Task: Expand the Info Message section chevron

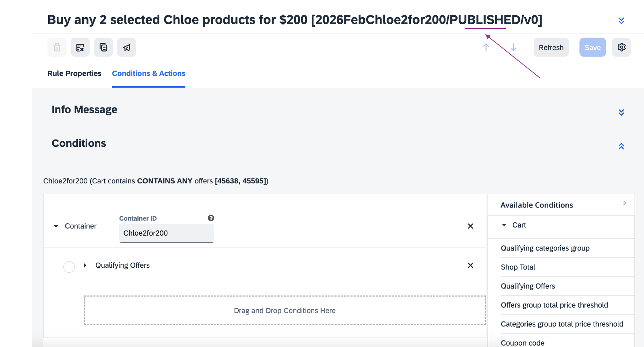Action: (621, 112)
